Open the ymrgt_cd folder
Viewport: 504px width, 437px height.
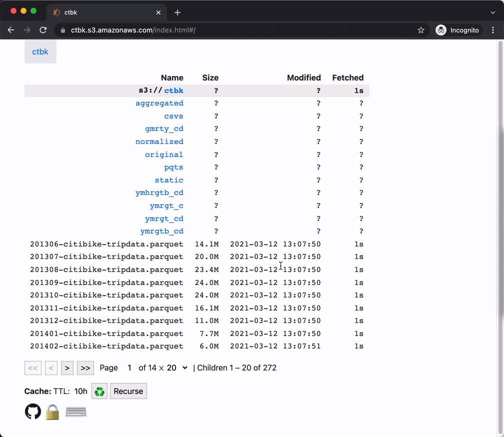pos(164,218)
